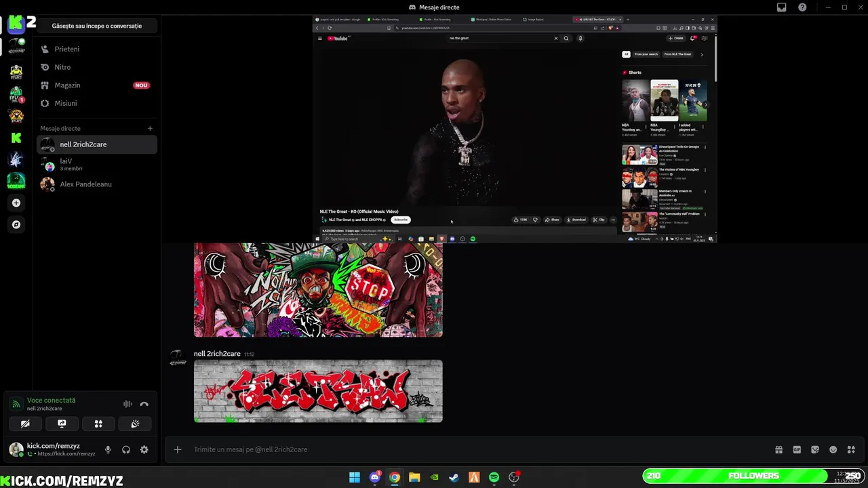Open Google Chrome from the taskbar
868x488 pixels.
pos(394,477)
